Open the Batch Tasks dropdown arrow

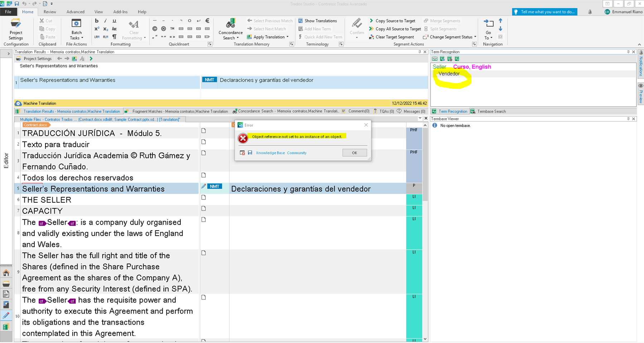coord(82,38)
